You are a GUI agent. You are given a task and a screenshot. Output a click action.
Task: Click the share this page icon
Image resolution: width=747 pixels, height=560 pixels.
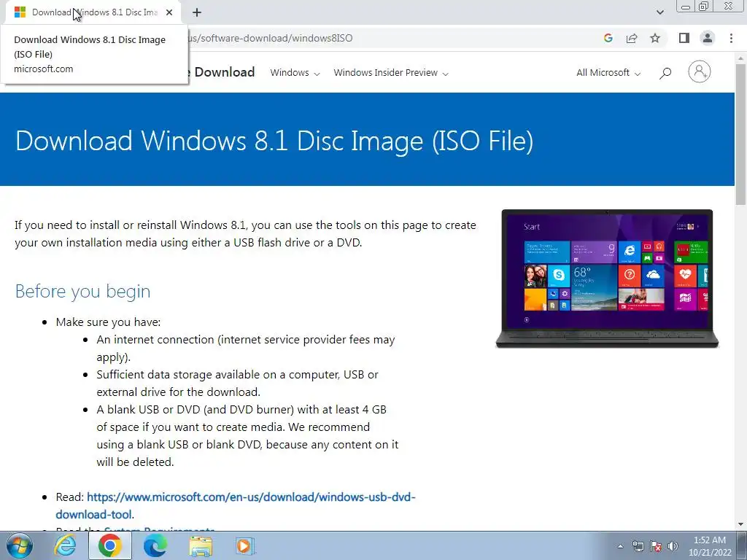point(632,38)
